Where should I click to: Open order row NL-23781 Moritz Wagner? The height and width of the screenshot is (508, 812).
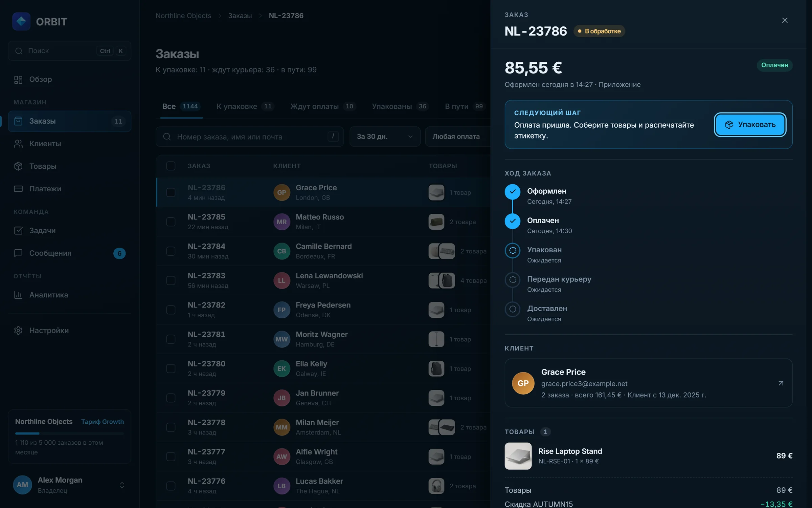tap(323, 339)
